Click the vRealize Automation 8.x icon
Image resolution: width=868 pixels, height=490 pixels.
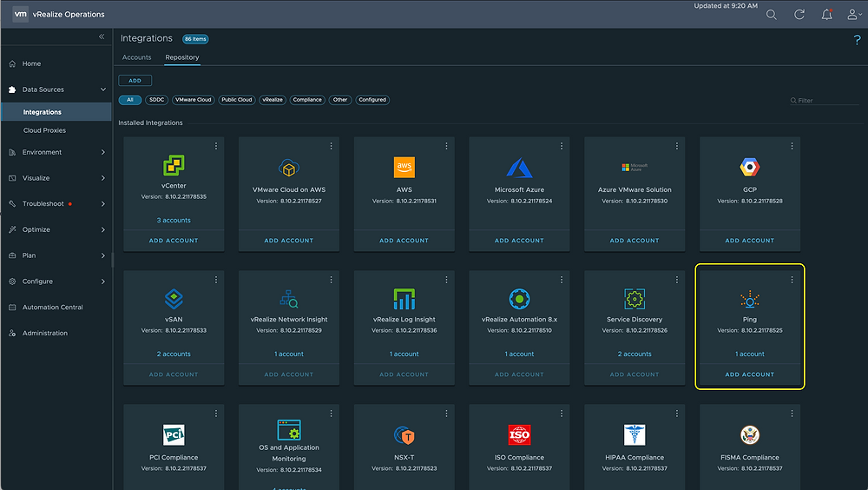[x=519, y=299]
